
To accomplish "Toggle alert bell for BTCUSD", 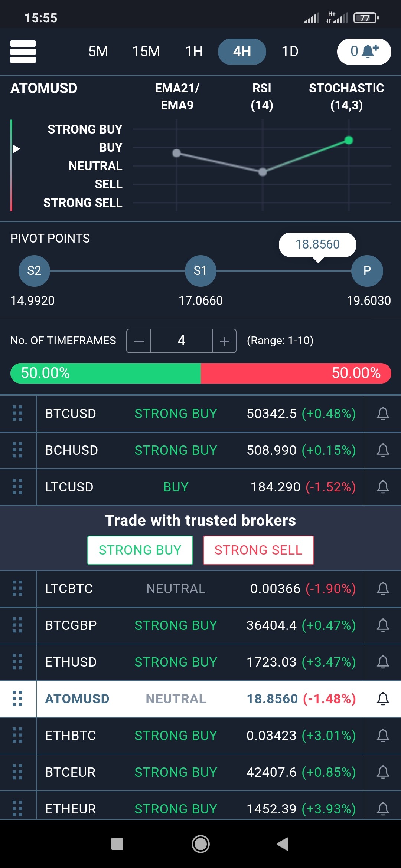I will point(383,414).
